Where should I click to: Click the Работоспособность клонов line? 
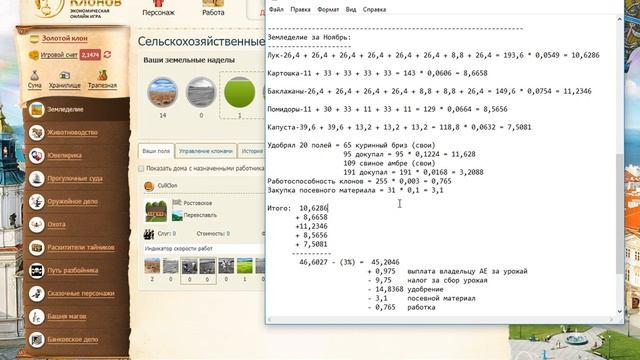coord(359,181)
